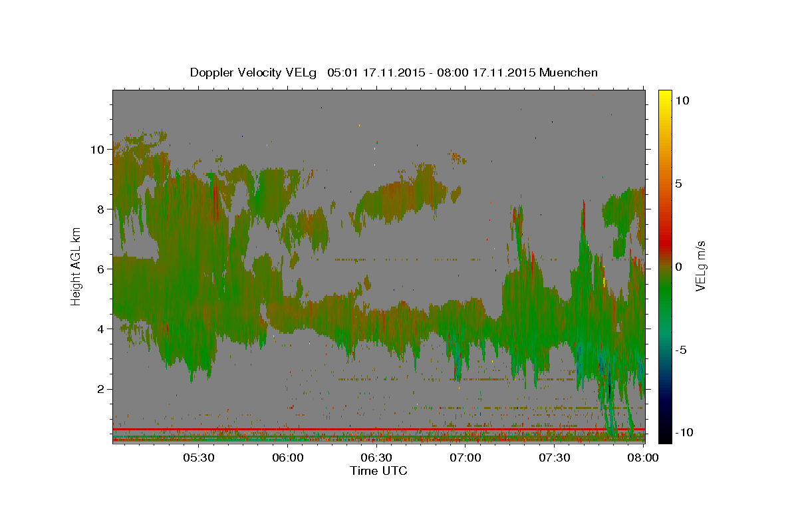Screen dimensions: 798x532
Task: Click the 'Height AGL km' axis label
Action: [76, 267]
